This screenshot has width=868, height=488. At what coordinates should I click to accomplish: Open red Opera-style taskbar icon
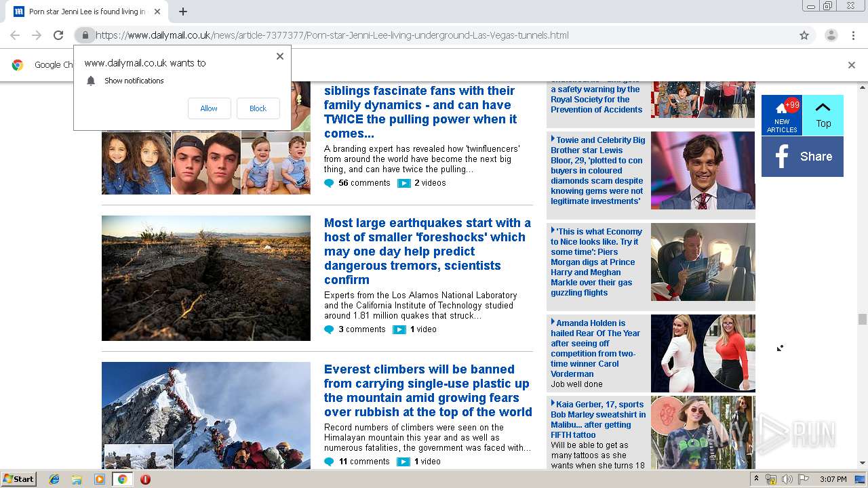[x=145, y=479]
